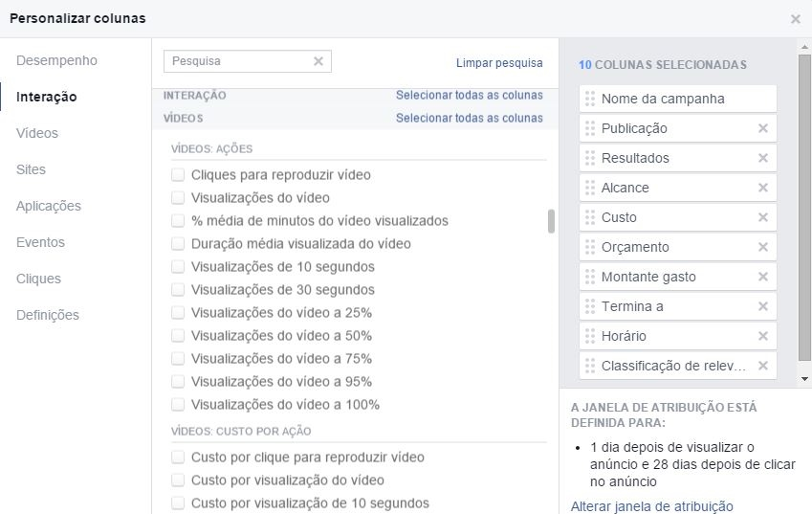Check Visualizações do vídeo a 50%
This screenshot has height=514, width=812.
tap(178, 335)
